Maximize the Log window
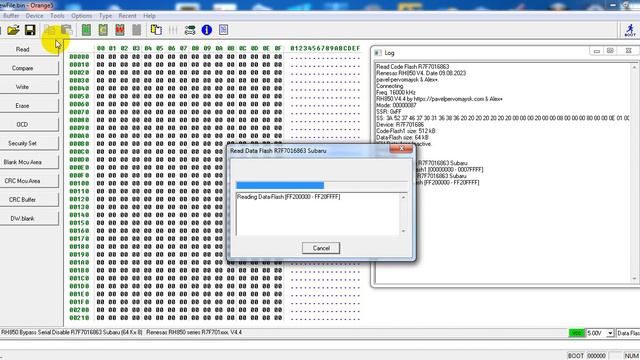 click(x=610, y=51)
